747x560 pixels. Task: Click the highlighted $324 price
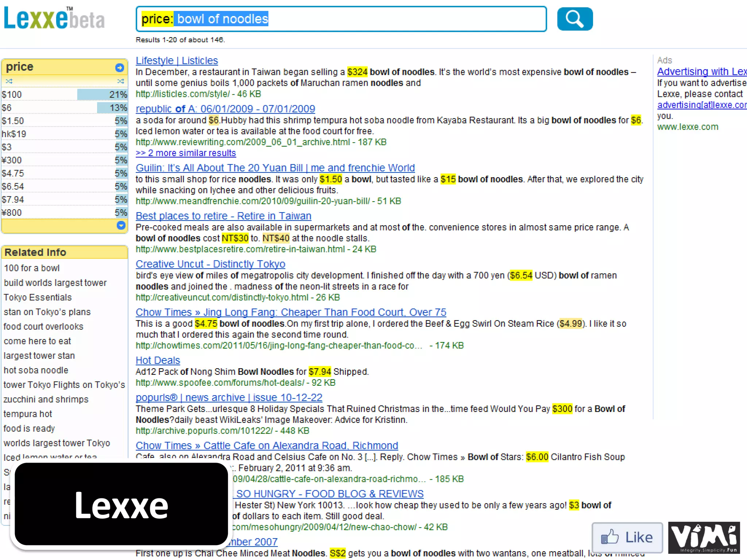[357, 72]
